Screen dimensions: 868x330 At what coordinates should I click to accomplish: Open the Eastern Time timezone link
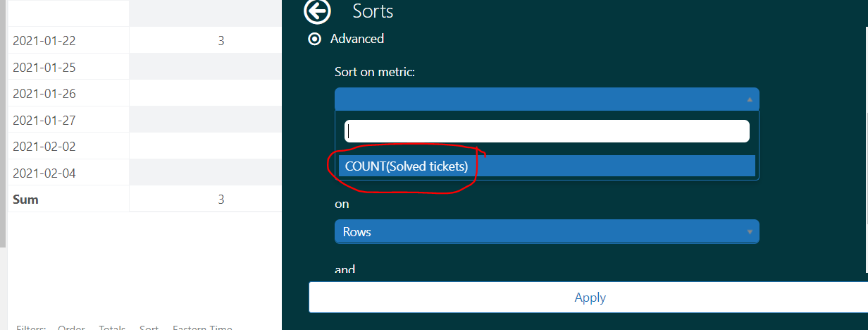click(x=202, y=328)
